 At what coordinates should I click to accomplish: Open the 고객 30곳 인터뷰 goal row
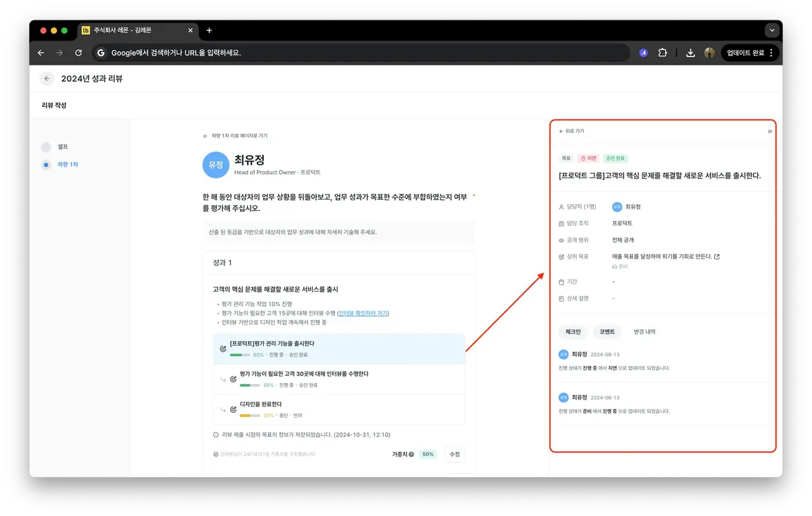point(339,379)
